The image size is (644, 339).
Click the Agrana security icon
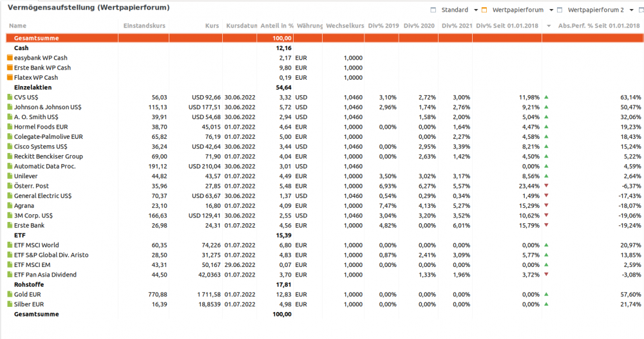pos(10,206)
